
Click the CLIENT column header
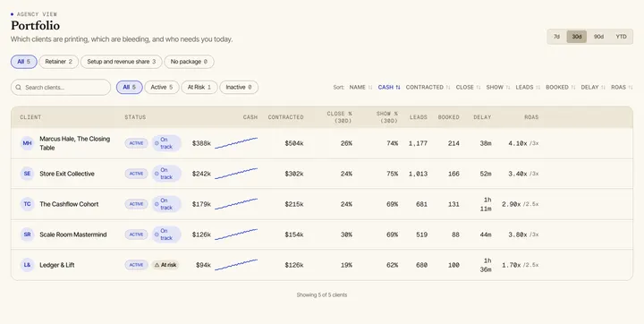(x=30, y=117)
